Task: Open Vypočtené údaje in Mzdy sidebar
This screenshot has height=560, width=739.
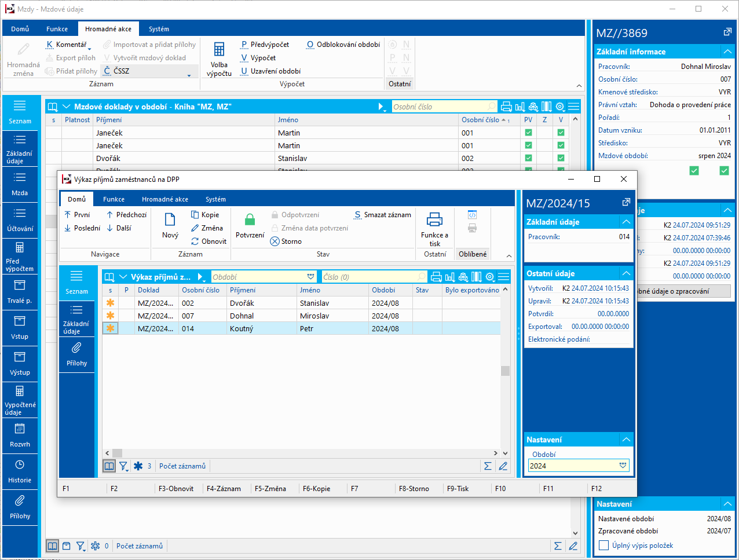Action: [x=20, y=400]
